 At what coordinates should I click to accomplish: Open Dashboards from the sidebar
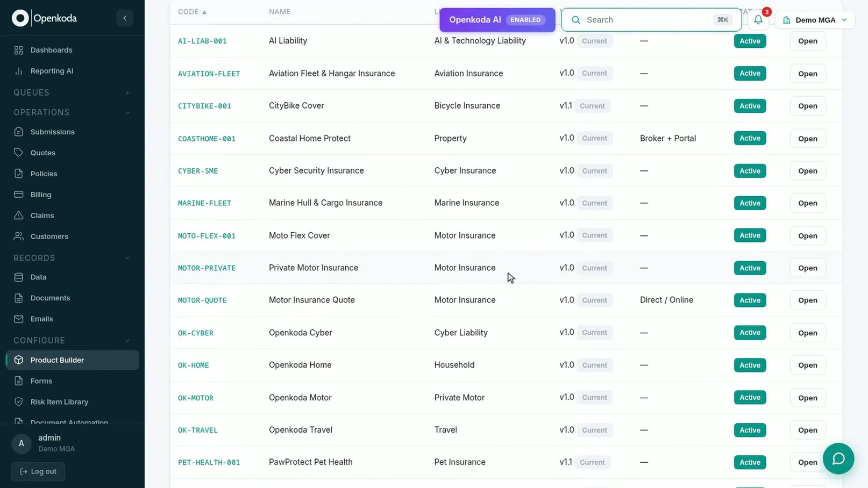[x=72, y=50]
